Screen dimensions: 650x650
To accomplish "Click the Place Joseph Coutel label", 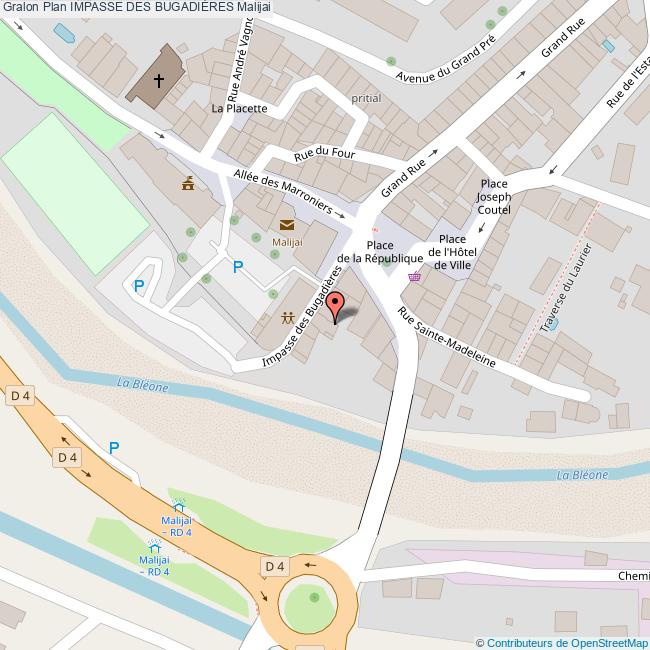I will [x=494, y=196].
